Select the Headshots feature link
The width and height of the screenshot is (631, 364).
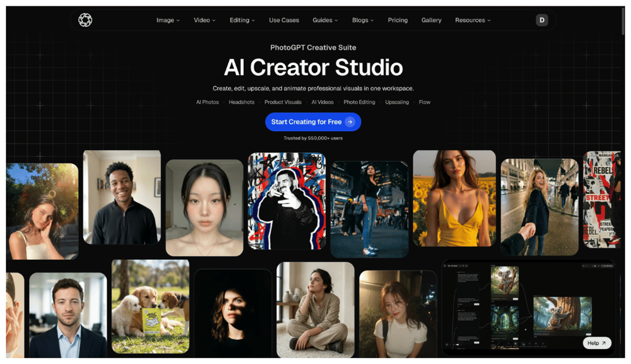pyautogui.click(x=242, y=102)
